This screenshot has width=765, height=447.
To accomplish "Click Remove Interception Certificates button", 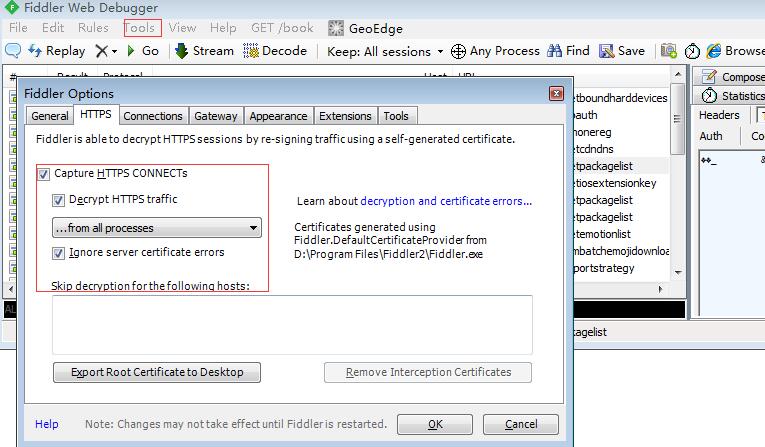I will coord(428,372).
